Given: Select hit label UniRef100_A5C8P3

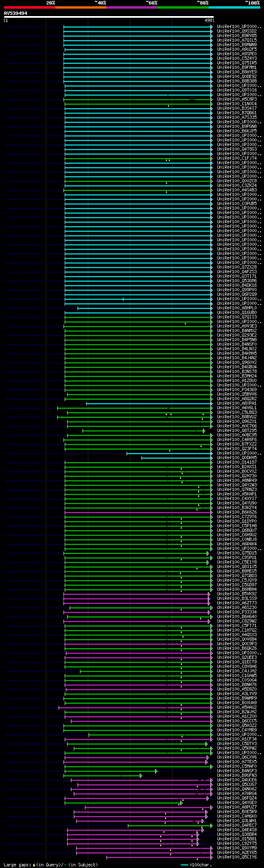Looking at the screenshot, I should [237, 99].
